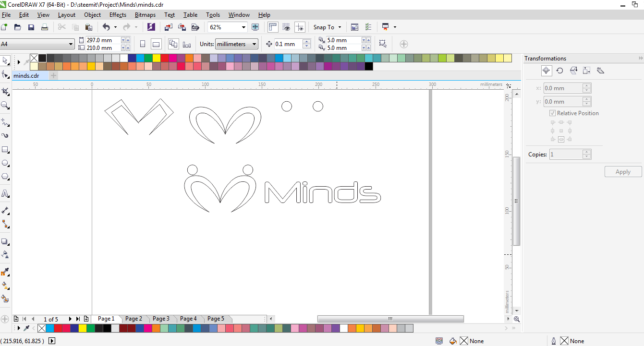This screenshot has height=346, width=644.
Task: Expand the color palette flyout arrow
Action: click(19, 62)
